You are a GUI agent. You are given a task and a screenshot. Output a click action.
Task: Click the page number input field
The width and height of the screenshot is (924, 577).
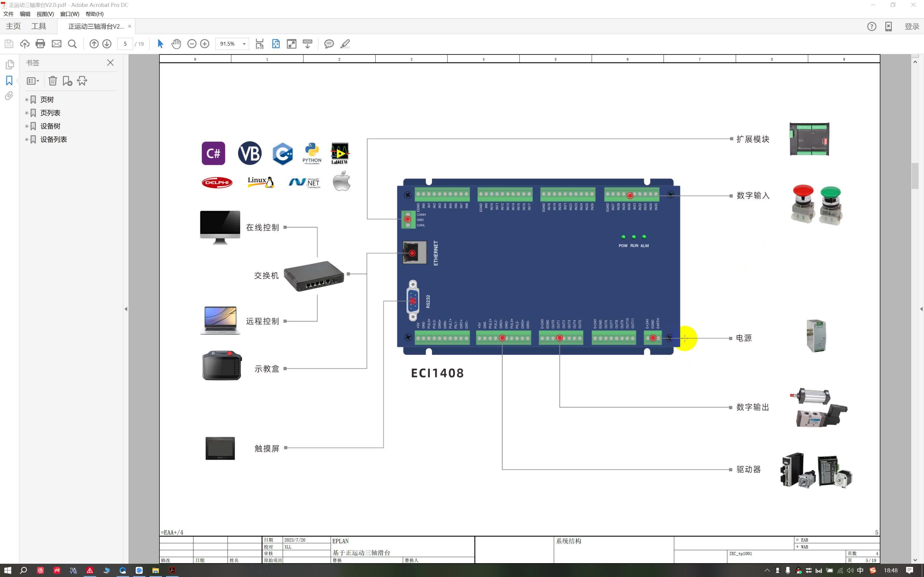pyautogui.click(x=125, y=44)
